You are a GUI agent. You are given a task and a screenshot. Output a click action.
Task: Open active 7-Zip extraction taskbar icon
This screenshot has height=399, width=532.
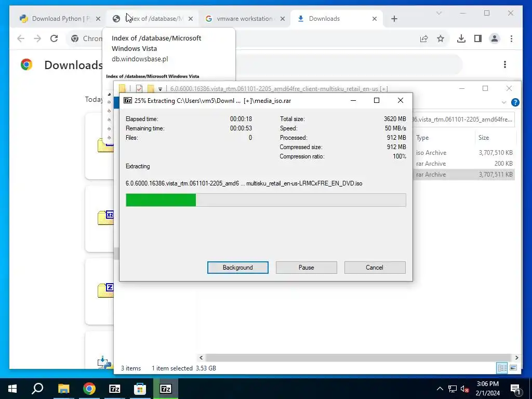click(x=166, y=389)
